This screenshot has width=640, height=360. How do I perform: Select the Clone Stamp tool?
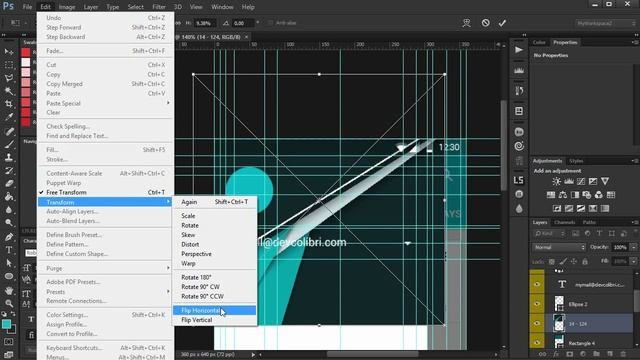pyautogui.click(x=9, y=157)
